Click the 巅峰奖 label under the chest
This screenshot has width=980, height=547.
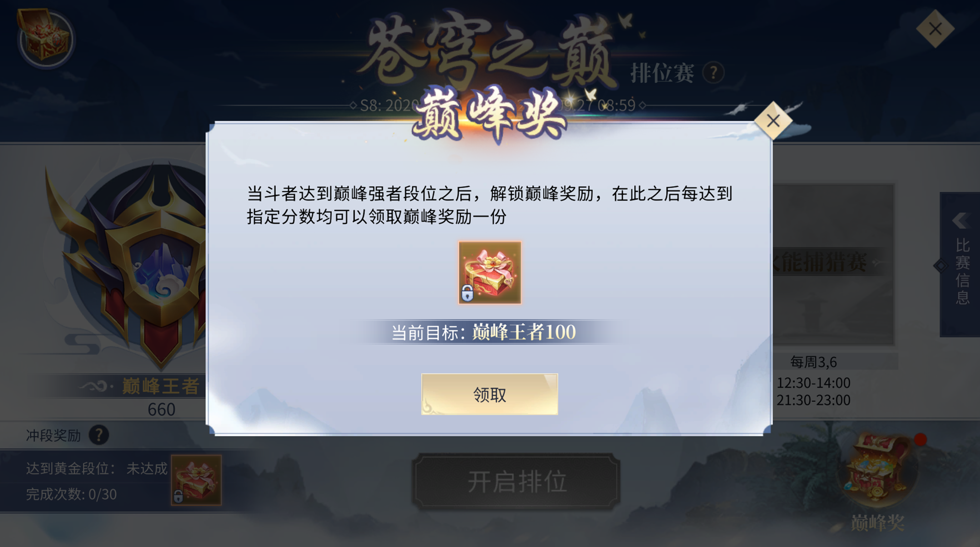coord(878,523)
